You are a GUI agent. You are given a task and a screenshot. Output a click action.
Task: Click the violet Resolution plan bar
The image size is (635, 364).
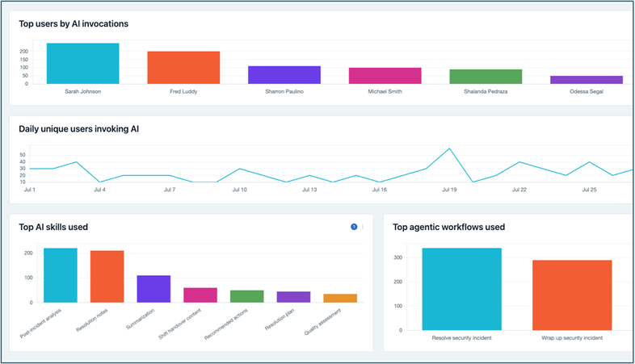[293, 297]
